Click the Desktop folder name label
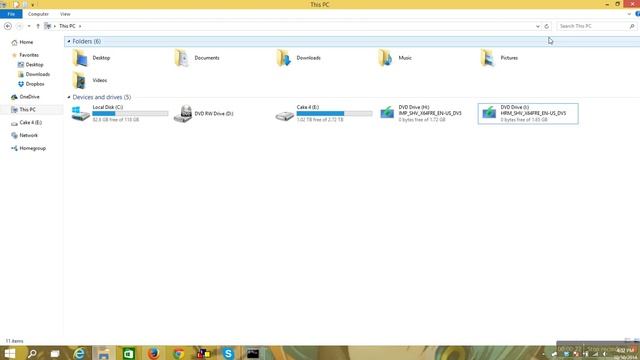The image size is (640, 360). 101,58
